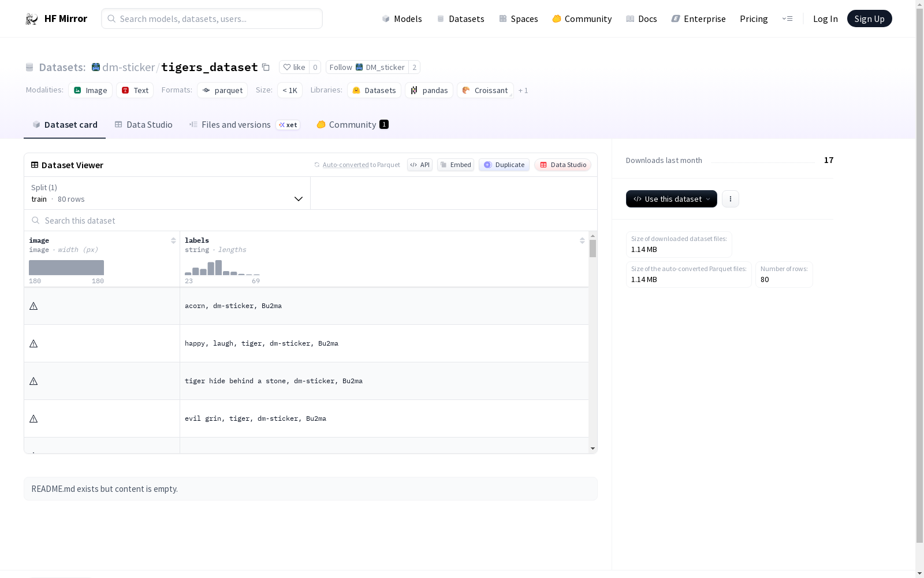The image size is (924, 578).
Task: Click the warning icon in the happy, laugh row
Action: [x=33, y=343]
